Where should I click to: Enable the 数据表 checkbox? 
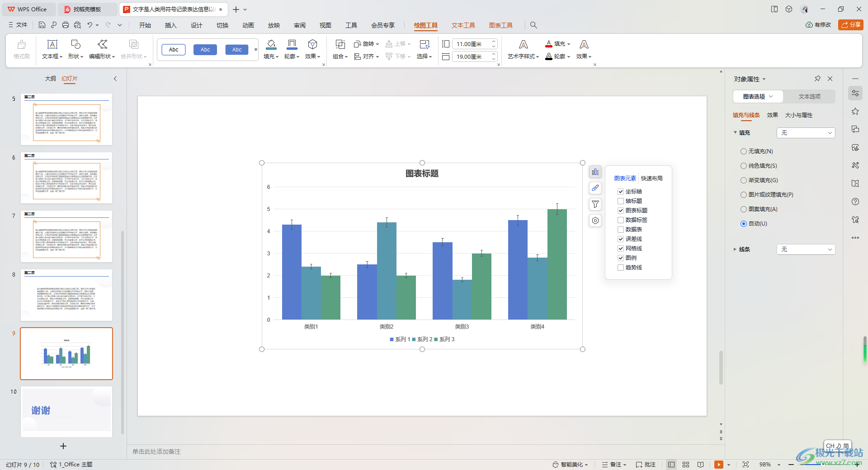click(x=621, y=230)
